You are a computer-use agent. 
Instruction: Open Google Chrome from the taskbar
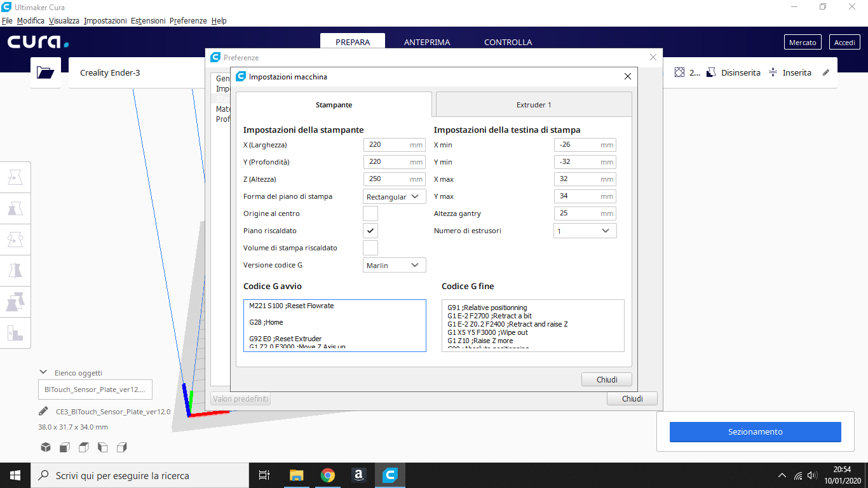(328, 475)
